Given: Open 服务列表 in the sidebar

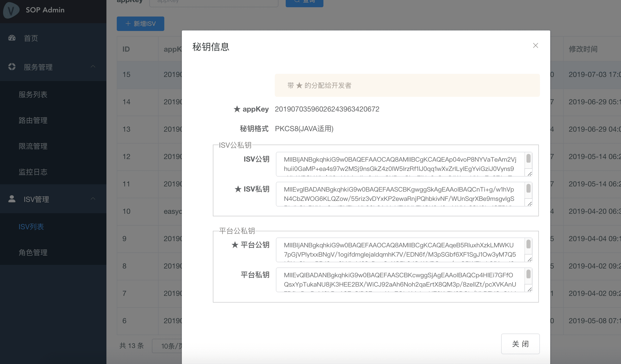Looking at the screenshot, I should [33, 94].
